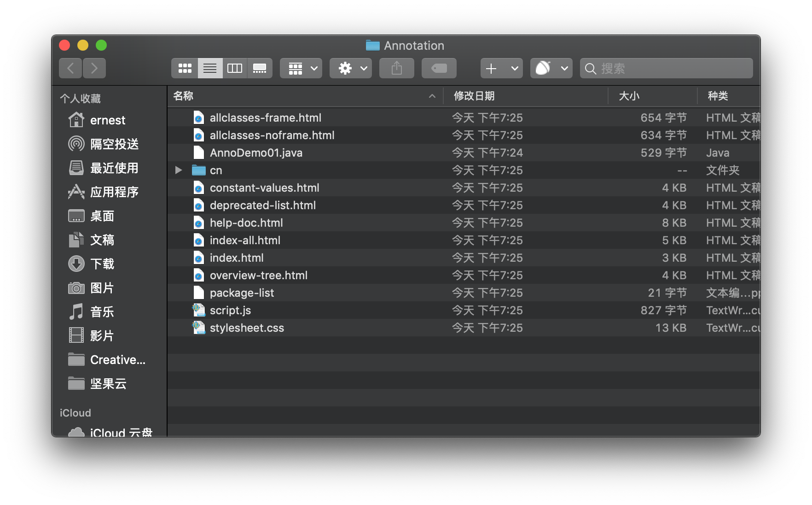Click the edit tags button
This screenshot has width=812, height=505.
click(439, 68)
